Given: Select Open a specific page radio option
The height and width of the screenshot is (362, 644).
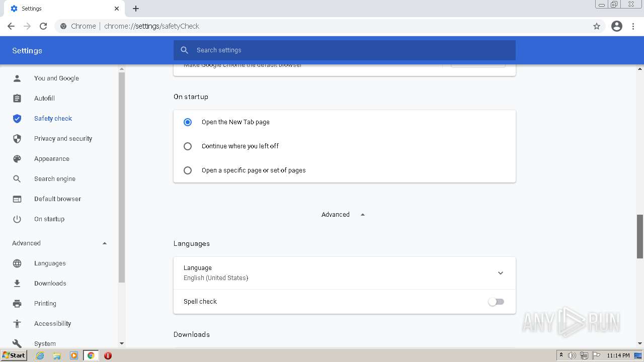Looking at the screenshot, I should pos(188,170).
